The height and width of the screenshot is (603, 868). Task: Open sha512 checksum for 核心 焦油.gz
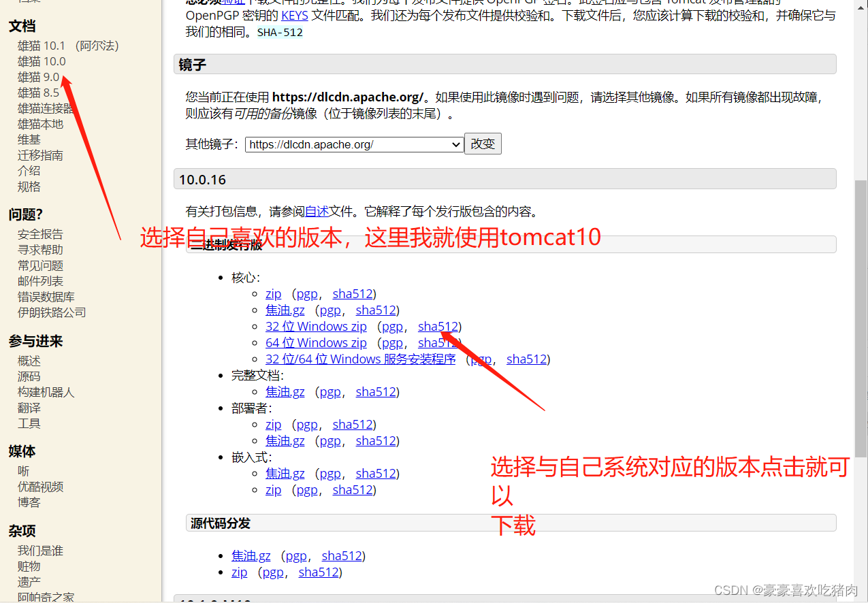[376, 310]
